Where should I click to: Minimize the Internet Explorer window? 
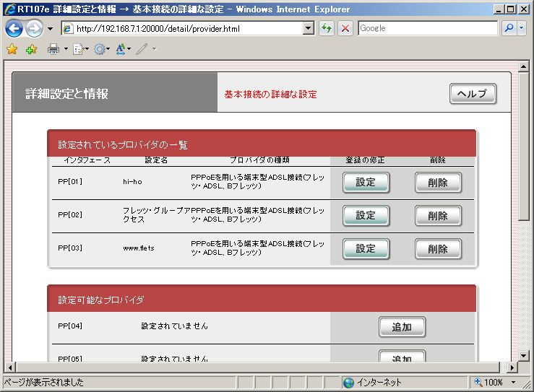[x=499, y=9]
